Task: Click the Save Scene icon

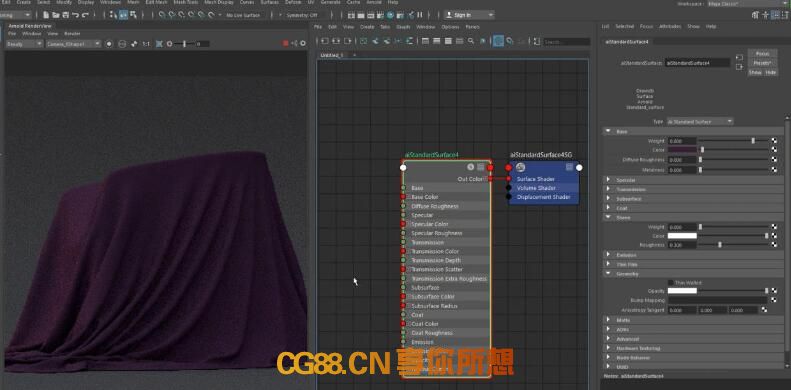Action: point(65,15)
